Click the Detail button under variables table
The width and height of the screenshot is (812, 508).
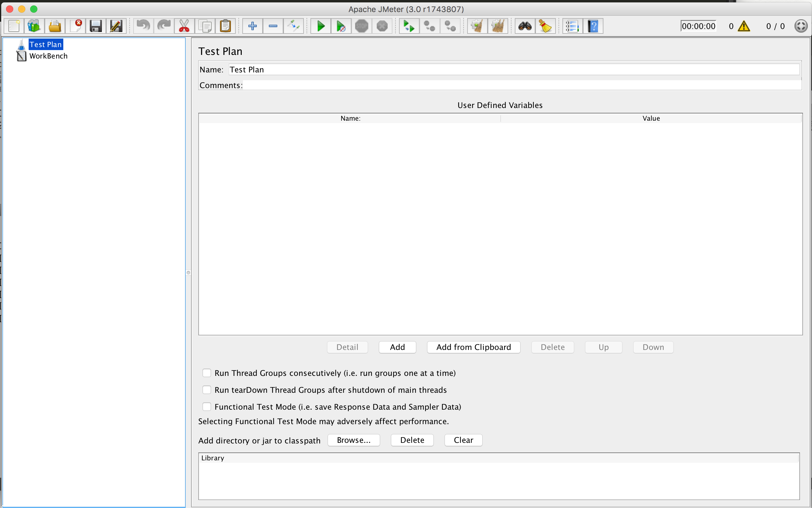[348, 347]
